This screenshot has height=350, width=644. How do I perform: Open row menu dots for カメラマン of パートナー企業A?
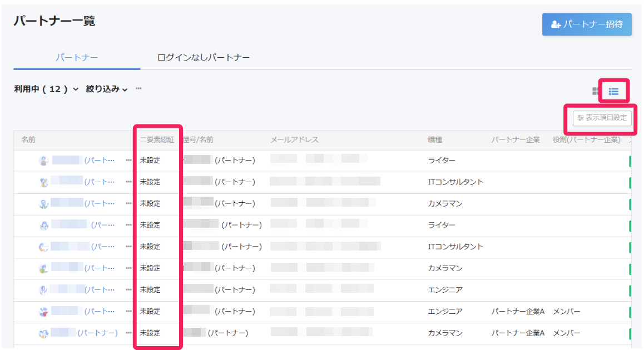pyautogui.click(x=128, y=333)
